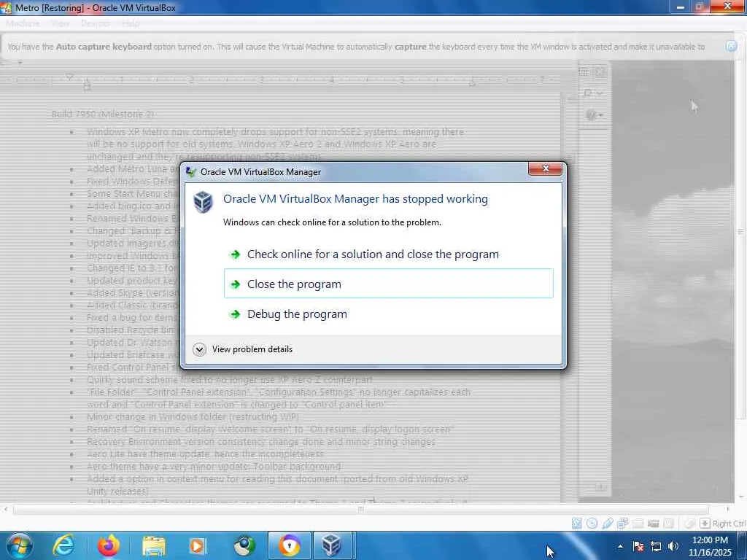The image size is (747, 560).
Task: Click the Right Ctrl host key label
Action: pos(729,524)
